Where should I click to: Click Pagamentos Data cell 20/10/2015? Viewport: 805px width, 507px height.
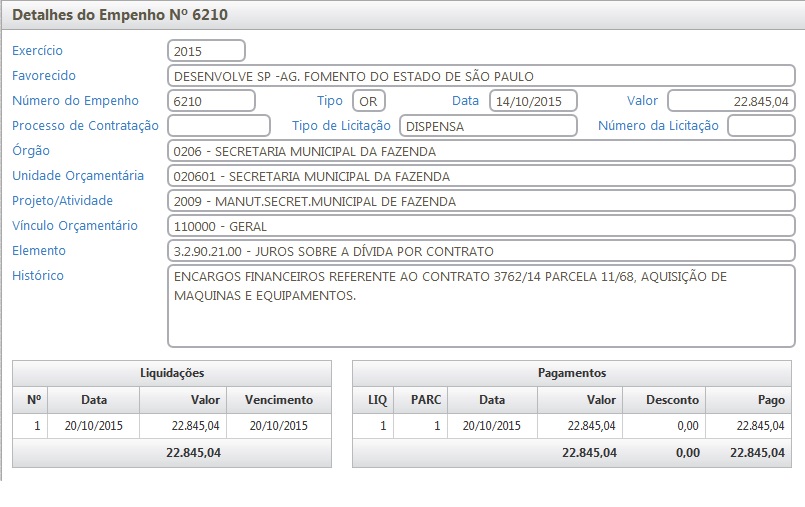point(492,426)
